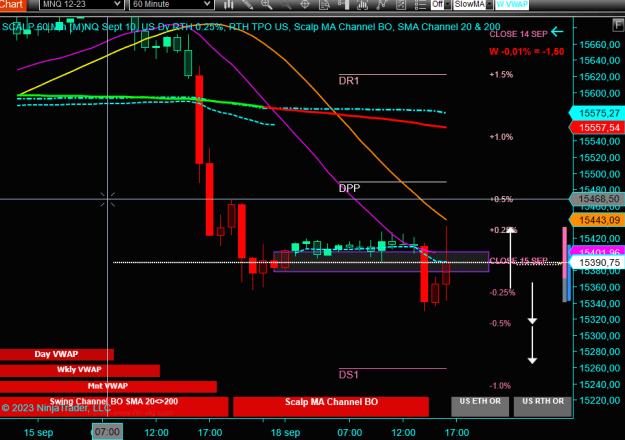Viewport: 625px width, 440px height.
Task: Toggle Swing Channel BO SMA 20<>200 button
Action: click(x=114, y=407)
